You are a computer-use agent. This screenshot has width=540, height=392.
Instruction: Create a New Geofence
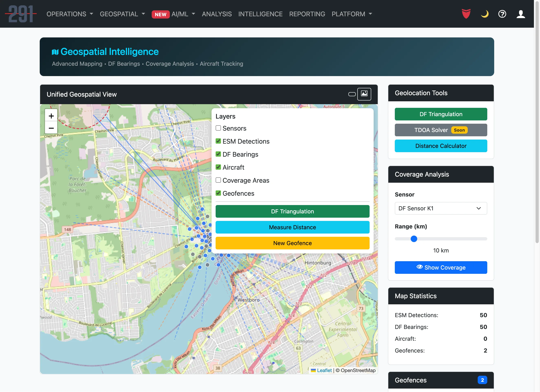[x=292, y=243]
